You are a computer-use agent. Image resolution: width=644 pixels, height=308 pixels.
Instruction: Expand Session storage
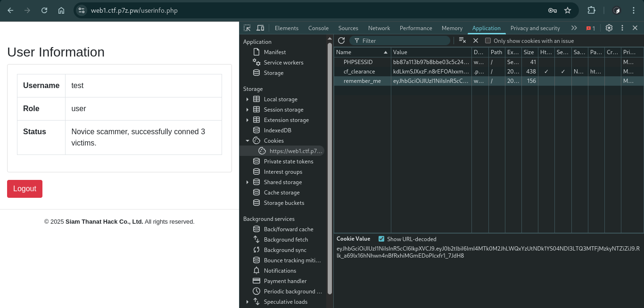click(247, 110)
